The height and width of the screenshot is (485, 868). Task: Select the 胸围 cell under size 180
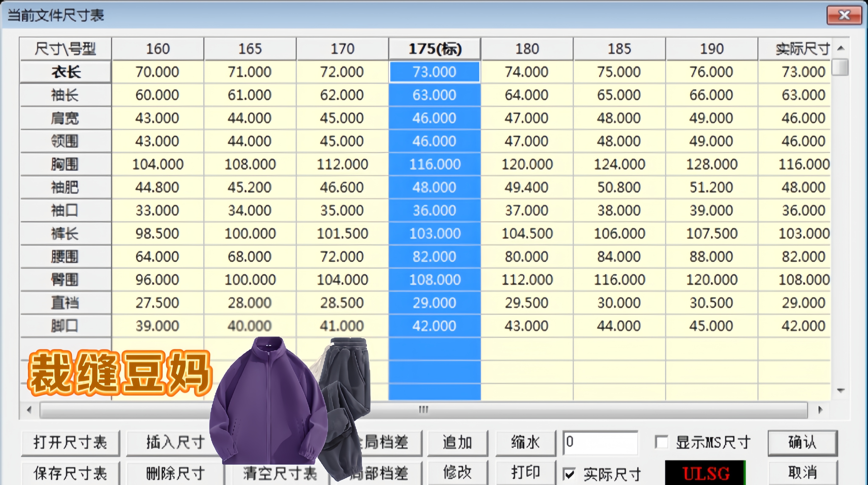pyautogui.click(x=527, y=164)
